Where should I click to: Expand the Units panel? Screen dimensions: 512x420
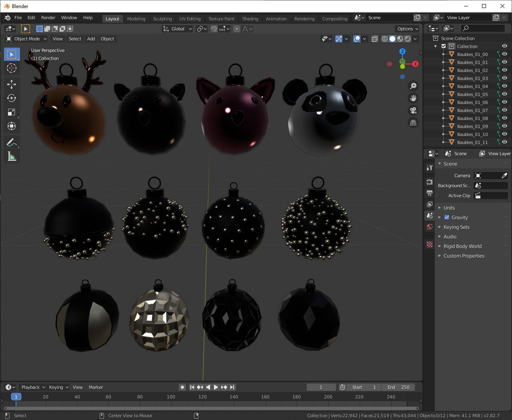pyautogui.click(x=449, y=208)
